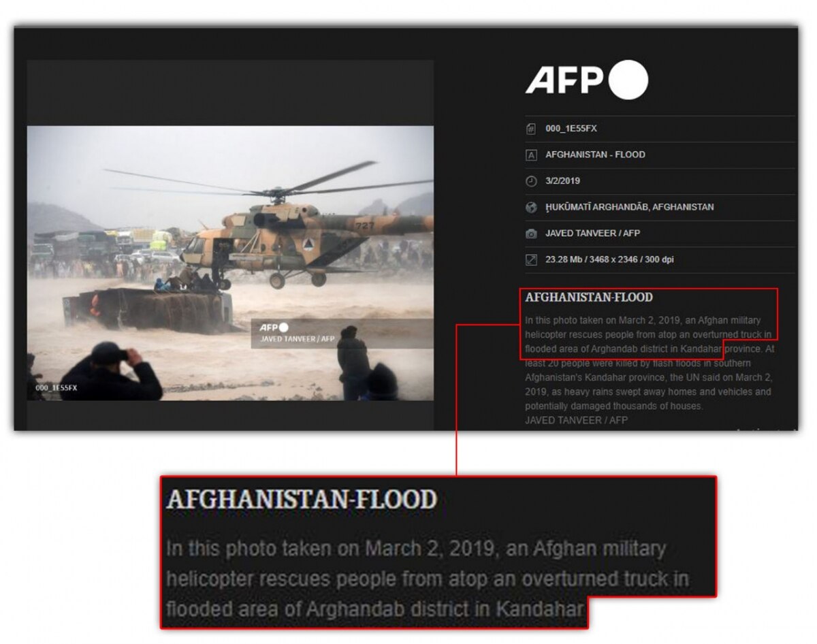
Task: Click the 000_1E55FX label on photo corner
Action: (x=57, y=388)
